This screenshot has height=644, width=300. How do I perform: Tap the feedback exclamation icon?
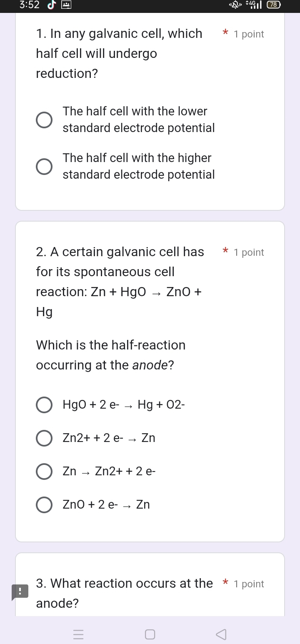click(20, 592)
